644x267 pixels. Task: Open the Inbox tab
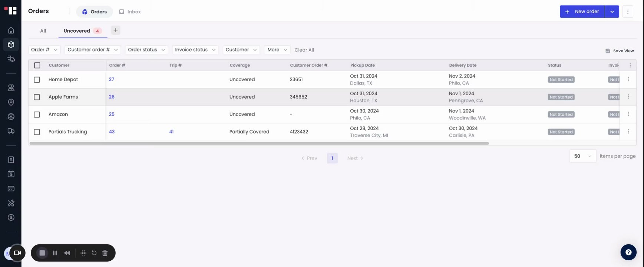click(130, 11)
